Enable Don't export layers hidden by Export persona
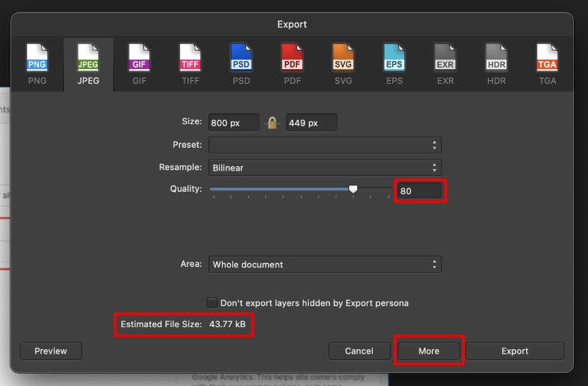The image size is (588, 386). [212, 302]
